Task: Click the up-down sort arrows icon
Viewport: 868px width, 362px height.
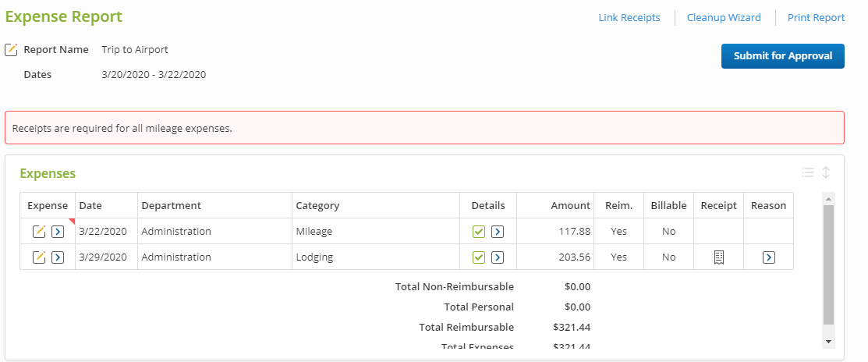Action: (x=826, y=173)
